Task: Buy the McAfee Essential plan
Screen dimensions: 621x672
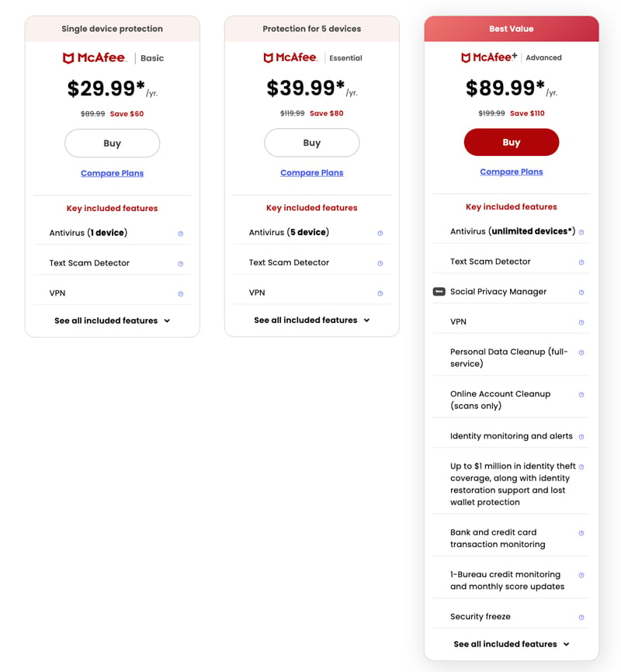Action: tap(312, 143)
